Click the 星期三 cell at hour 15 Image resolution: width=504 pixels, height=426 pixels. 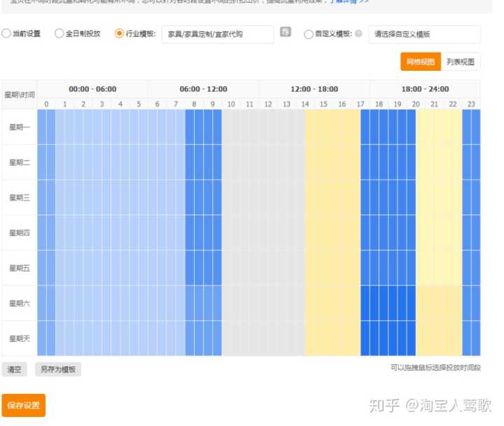coord(323,198)
